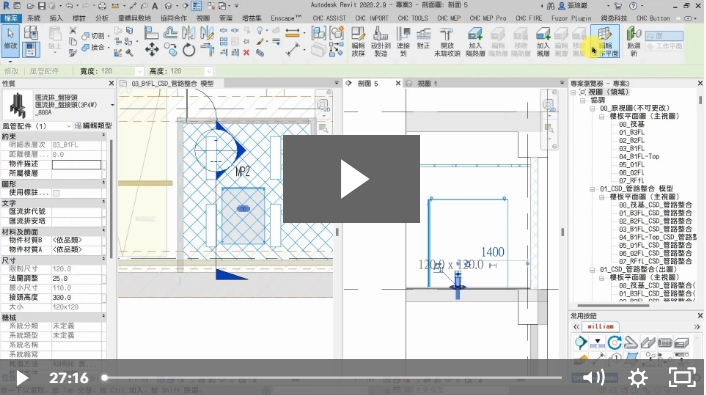The width and height of the screenshot is (706, 395).
Task: Click the 接合 geometry tool
Action: tap(94, 47)
